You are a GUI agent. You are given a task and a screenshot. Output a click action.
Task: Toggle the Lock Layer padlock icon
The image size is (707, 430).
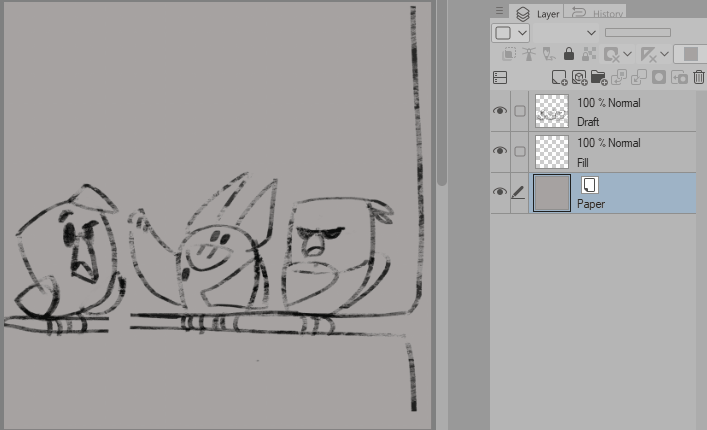click(x=569, y=54)
